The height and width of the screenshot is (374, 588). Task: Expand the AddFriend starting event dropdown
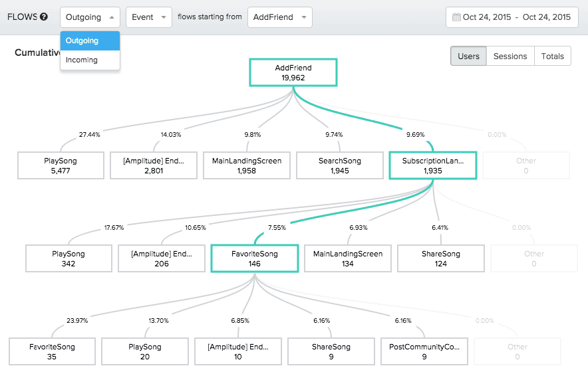click(x=279, y=17)
